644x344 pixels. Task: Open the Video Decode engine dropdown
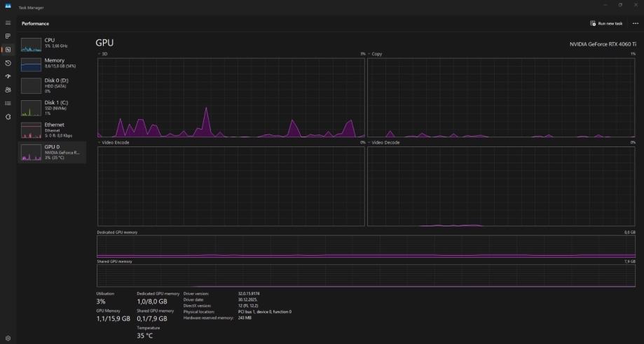tap(384, 142)
